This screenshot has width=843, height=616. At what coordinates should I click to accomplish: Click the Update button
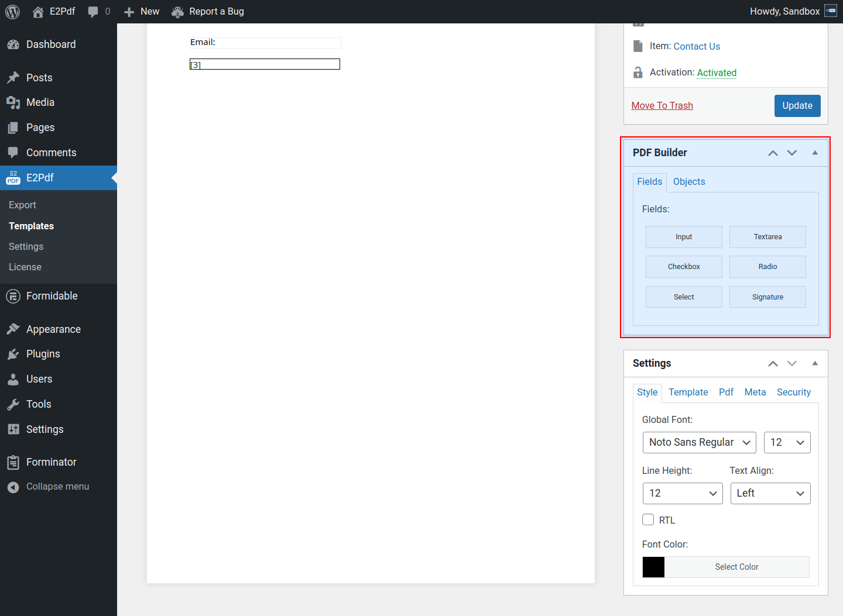click(x=797, y=106)
